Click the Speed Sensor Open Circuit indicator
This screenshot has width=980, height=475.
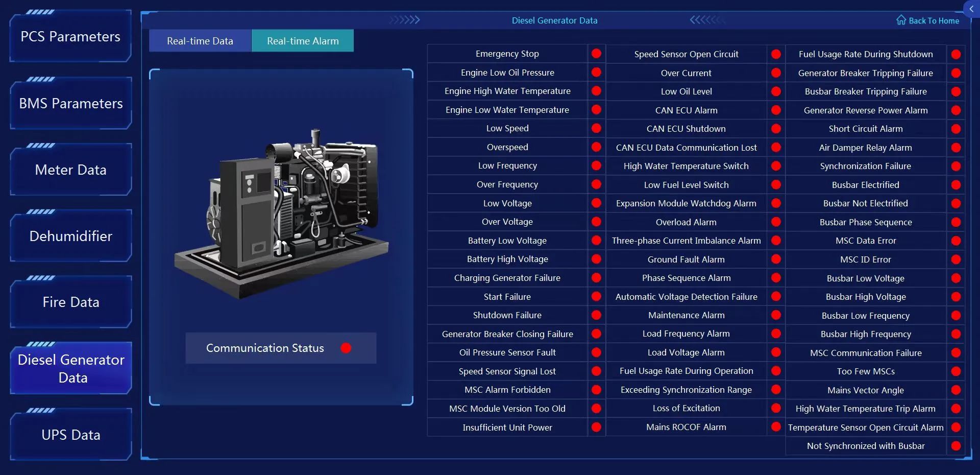tap(776, 54)
